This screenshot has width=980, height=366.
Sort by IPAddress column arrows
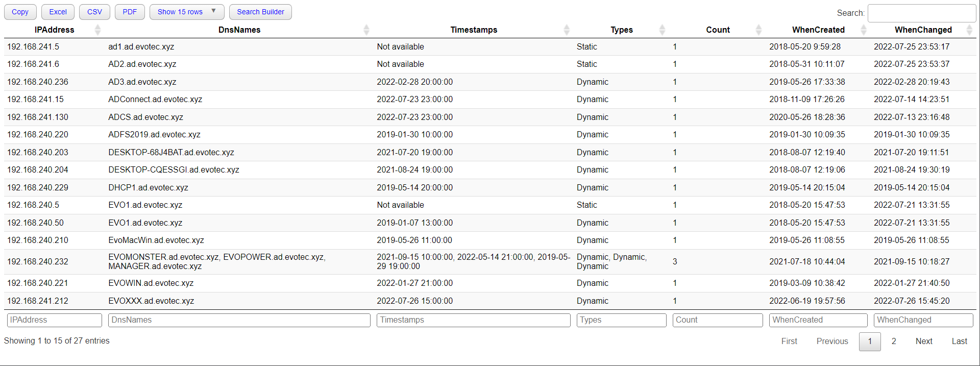click(97, 30)
